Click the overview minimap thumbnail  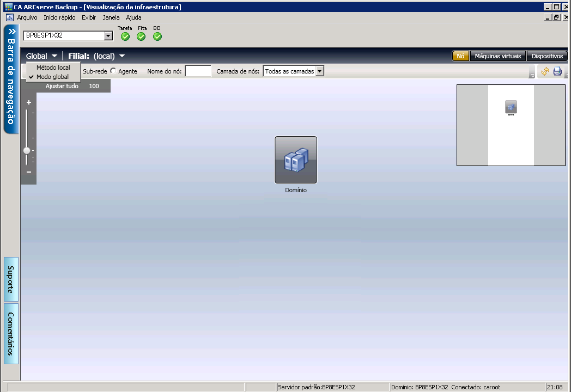tap(511, 125)
